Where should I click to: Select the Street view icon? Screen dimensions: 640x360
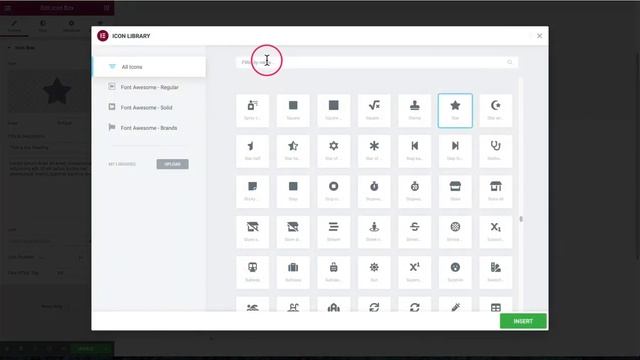(x=374, y=232)
